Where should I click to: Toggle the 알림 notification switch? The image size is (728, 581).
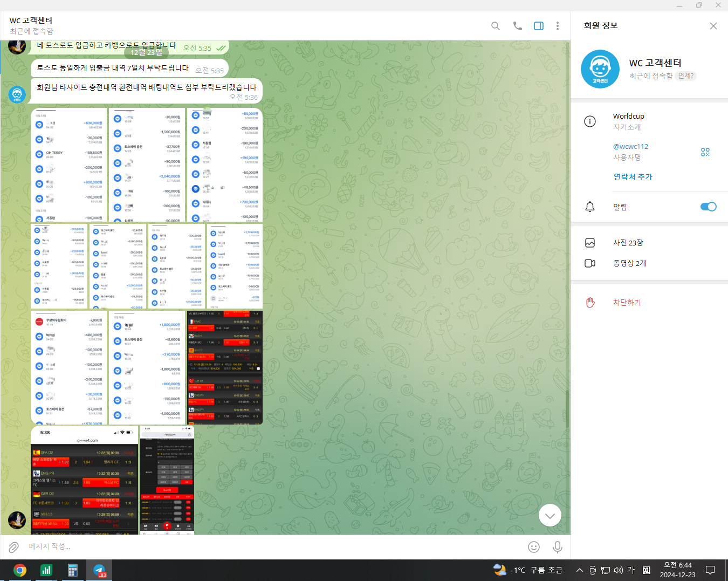(x=708, y=207)
